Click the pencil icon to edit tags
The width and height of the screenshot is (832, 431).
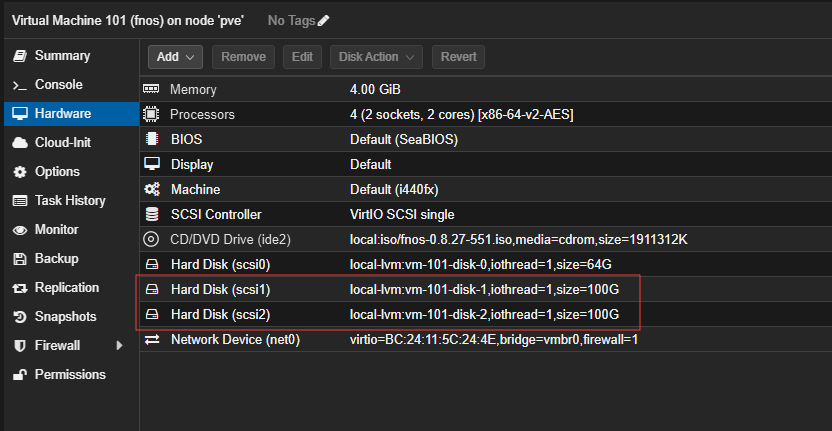(323, 20)
